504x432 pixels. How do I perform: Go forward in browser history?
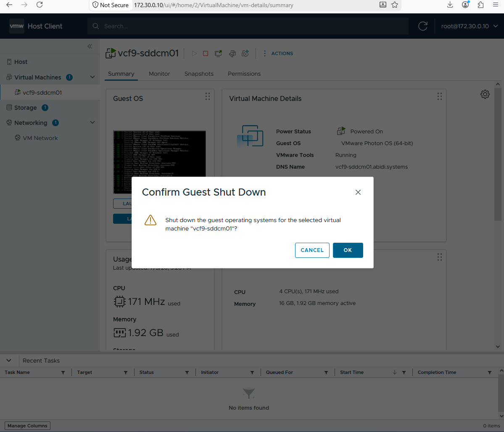tap(24, 5)
